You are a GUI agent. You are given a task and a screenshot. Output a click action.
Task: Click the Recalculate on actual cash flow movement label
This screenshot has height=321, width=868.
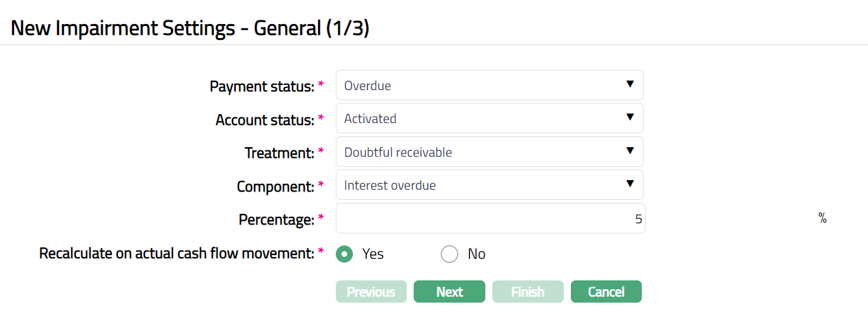click(177, 254)
